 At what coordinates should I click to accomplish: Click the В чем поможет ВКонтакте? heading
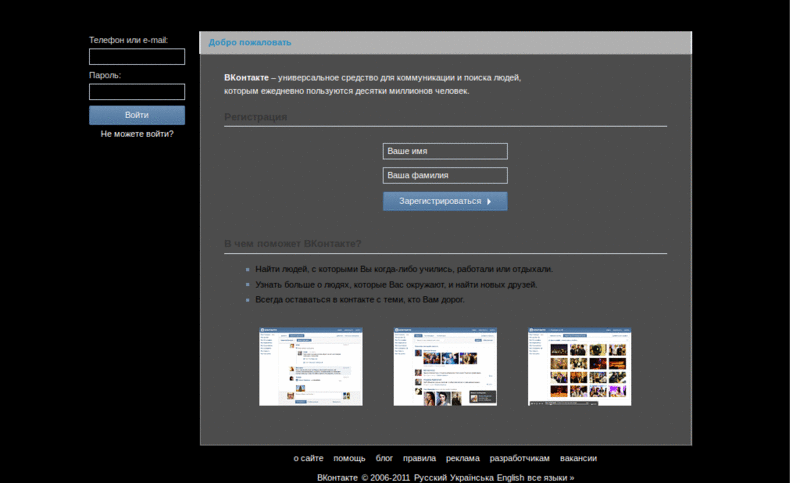coord(293,243)
